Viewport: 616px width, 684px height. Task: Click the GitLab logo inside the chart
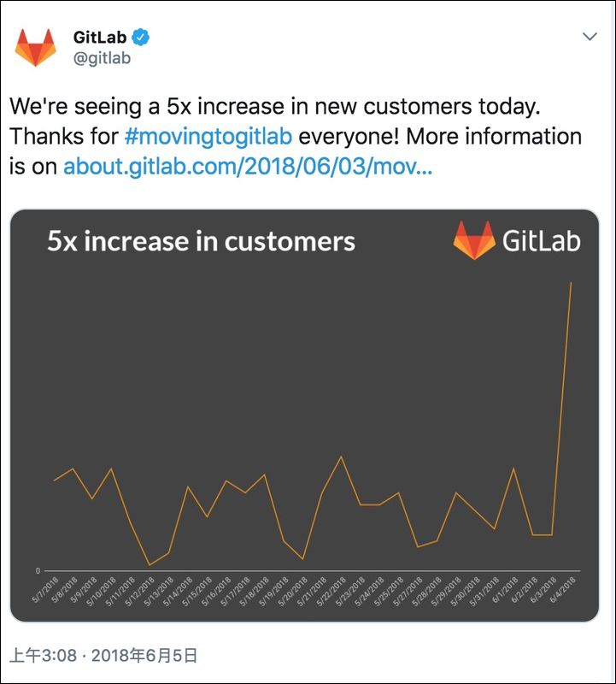[x=474, y=240]
